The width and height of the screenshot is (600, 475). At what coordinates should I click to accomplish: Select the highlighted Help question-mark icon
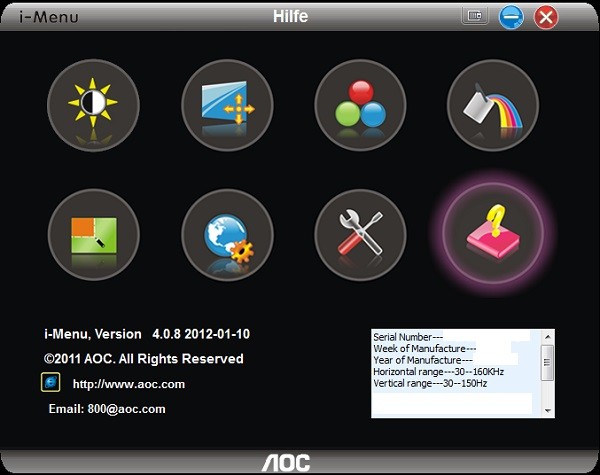pos(493,233)
